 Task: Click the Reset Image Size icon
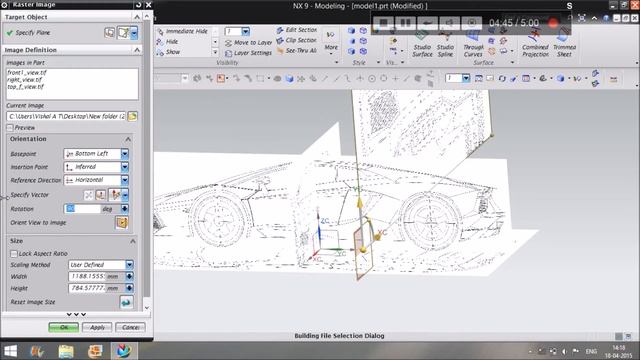126,302
